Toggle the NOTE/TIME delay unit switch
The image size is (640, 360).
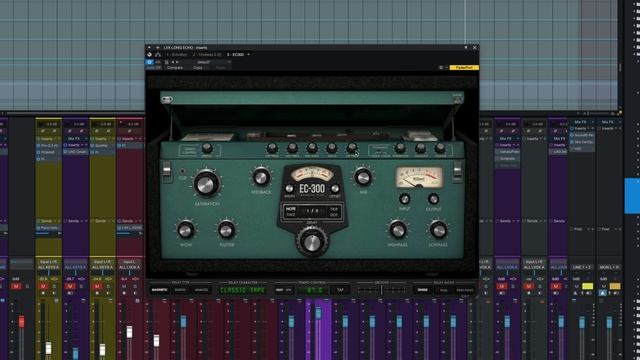click(291, 211)
